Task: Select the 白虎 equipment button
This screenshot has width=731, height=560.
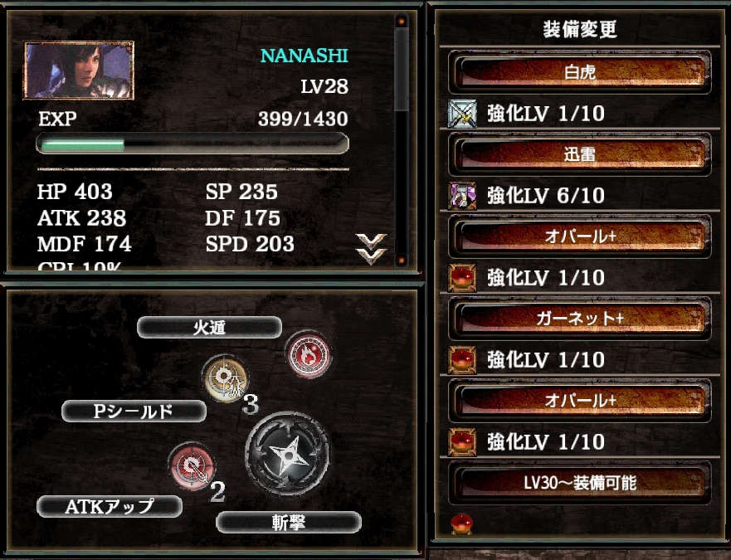Action: pyautogui.click(x=579, y=72)
